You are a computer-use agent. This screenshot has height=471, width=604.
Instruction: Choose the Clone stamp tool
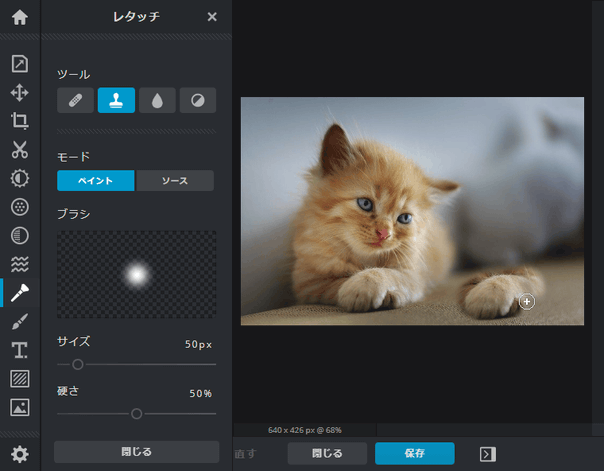coord(116,101)
